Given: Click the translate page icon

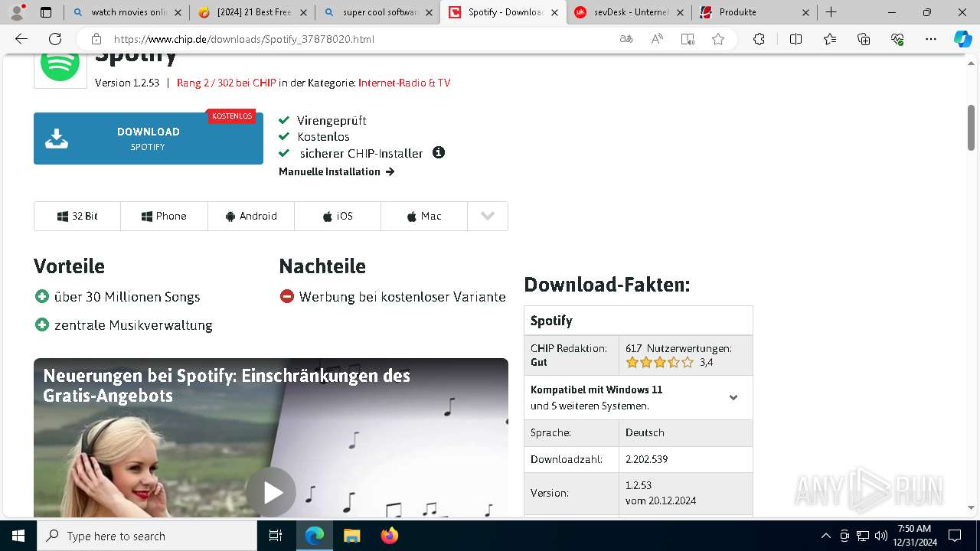Looking at the screenshot, I should (626, 39).
